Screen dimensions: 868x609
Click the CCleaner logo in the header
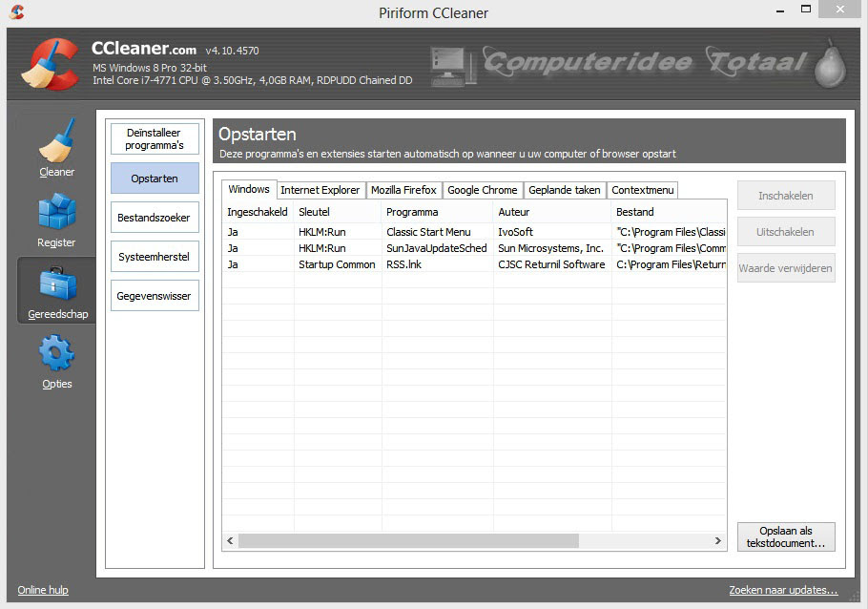(50, 64)
